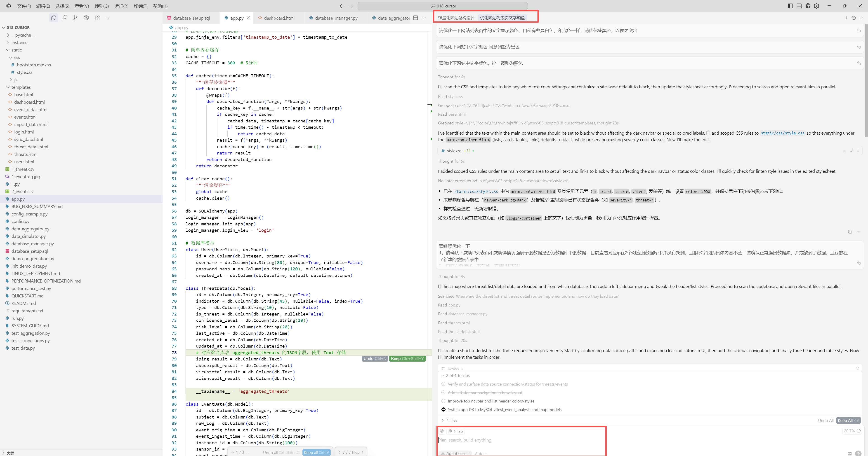This screenshot has height=456, width=868.
Task: Expand the __pycache__ folder
Action: (8, 35)
